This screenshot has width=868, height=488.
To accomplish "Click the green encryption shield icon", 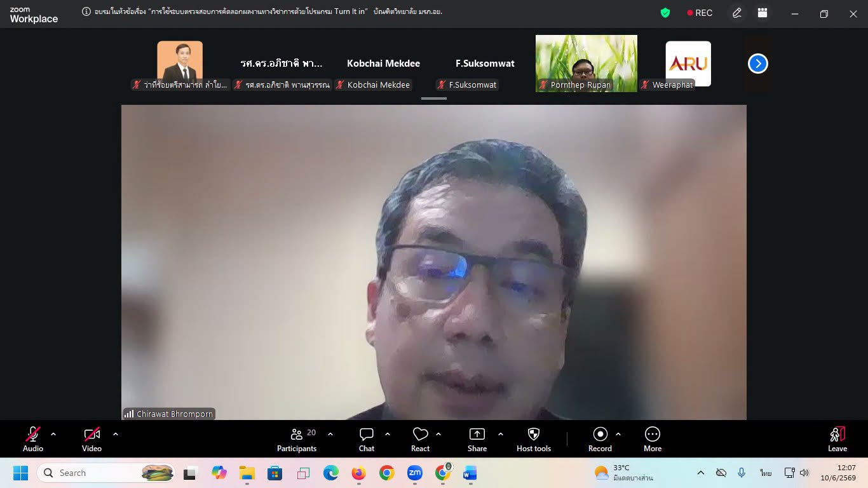I will pos(665,13).
